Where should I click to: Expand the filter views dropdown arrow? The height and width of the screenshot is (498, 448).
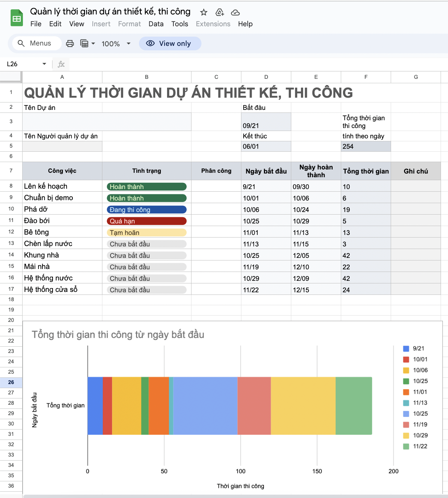point(93,44)
